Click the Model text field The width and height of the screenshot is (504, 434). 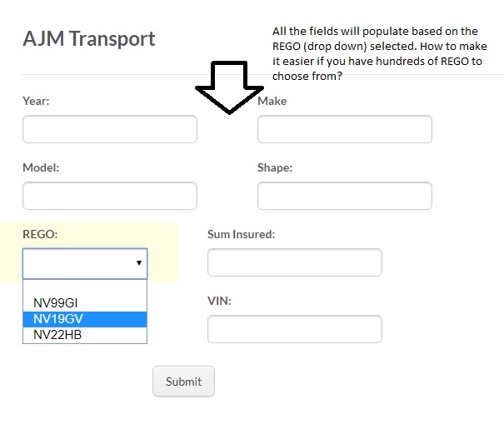110,196
